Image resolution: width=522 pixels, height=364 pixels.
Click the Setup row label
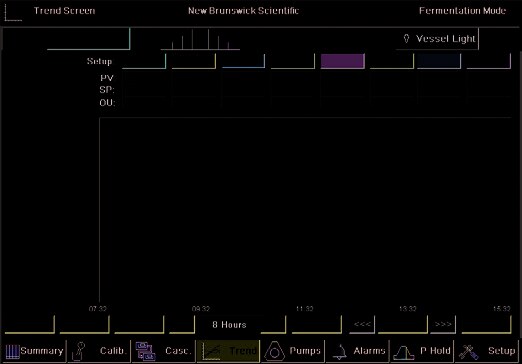point(99,61)
